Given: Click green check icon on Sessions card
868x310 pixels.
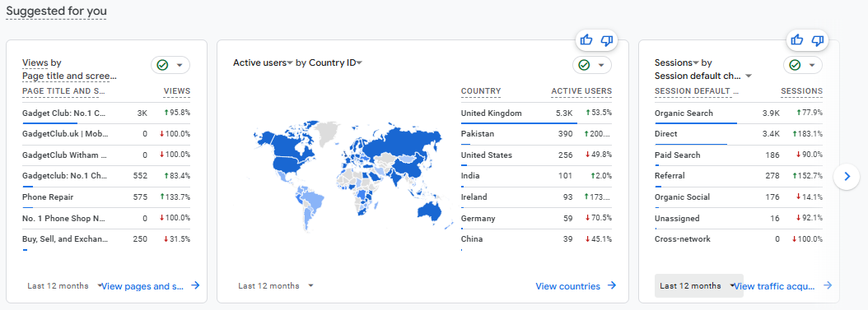Looking at the screenshot, I should point(795,65).
